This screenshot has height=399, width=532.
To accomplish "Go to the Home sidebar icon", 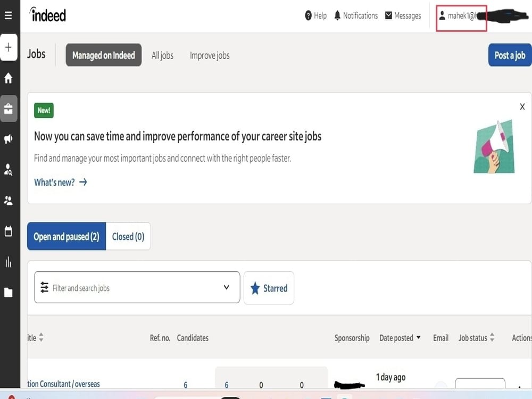I will [9, 78].
